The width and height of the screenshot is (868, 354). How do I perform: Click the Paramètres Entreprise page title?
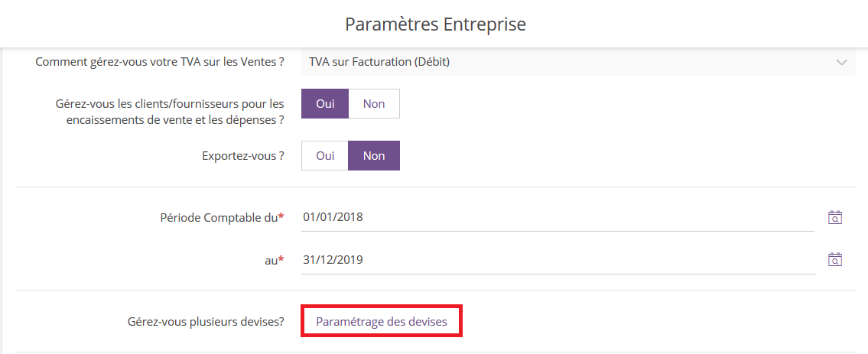click(x=435, y=24)
